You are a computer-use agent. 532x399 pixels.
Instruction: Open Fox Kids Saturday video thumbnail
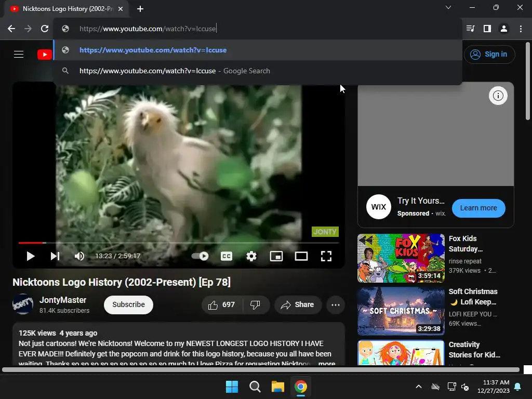[x=401, y=258]
